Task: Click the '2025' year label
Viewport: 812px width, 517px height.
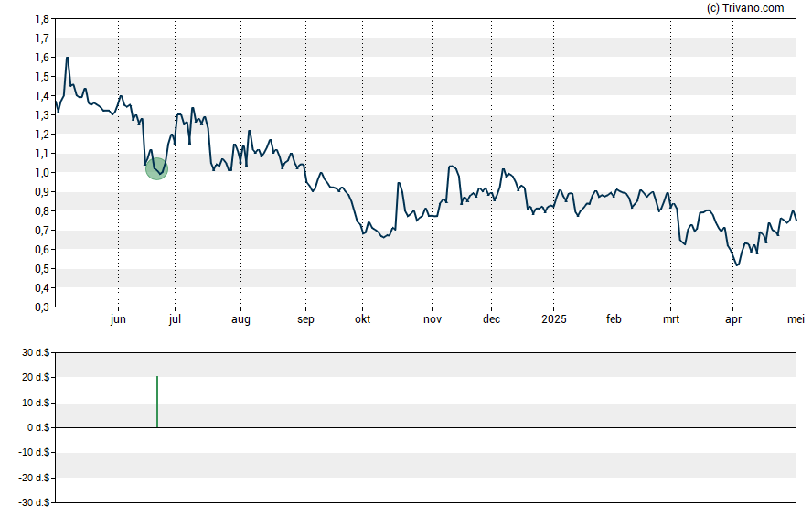Action: (553, 319)
